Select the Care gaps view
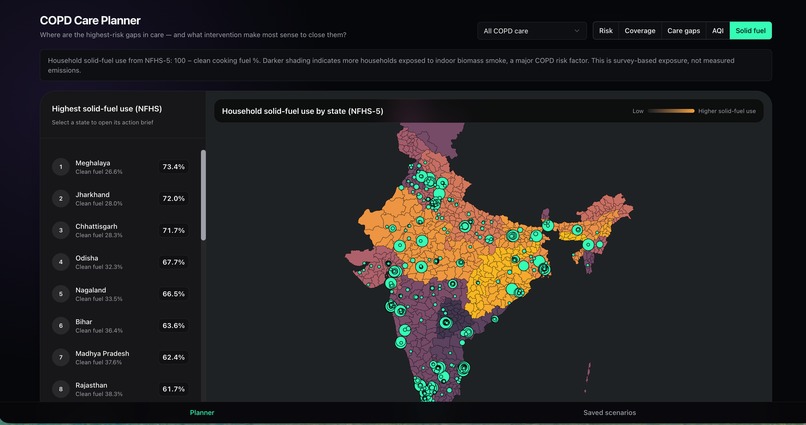This screenshot has height=425, width=806. click(x=683, y=31)
